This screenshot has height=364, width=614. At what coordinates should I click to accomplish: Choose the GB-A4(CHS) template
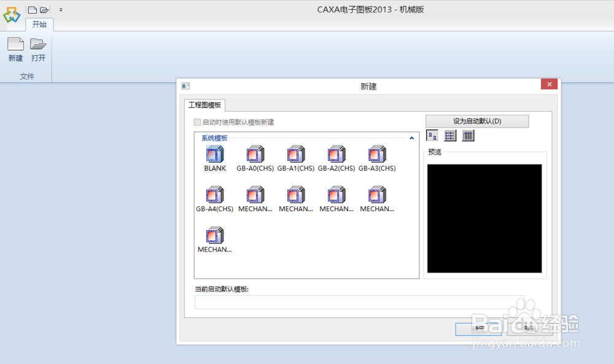click(214, 199)
